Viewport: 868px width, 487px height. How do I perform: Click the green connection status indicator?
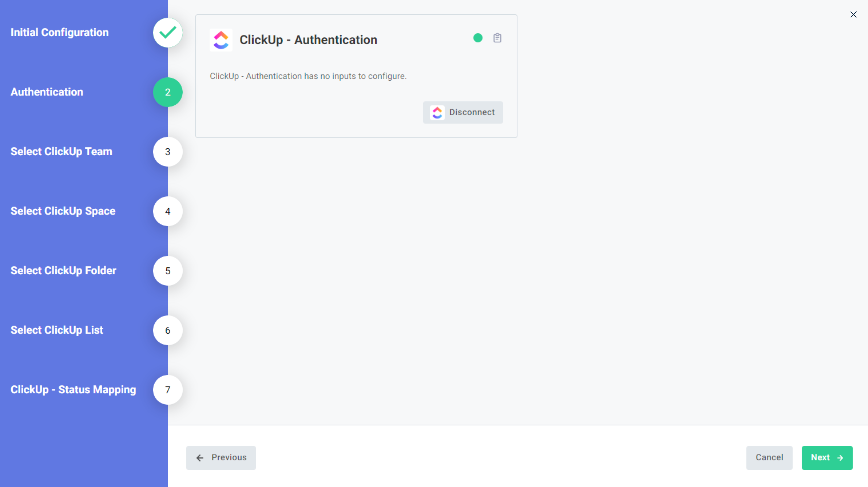pyautogui.click(x=477, y=38)
